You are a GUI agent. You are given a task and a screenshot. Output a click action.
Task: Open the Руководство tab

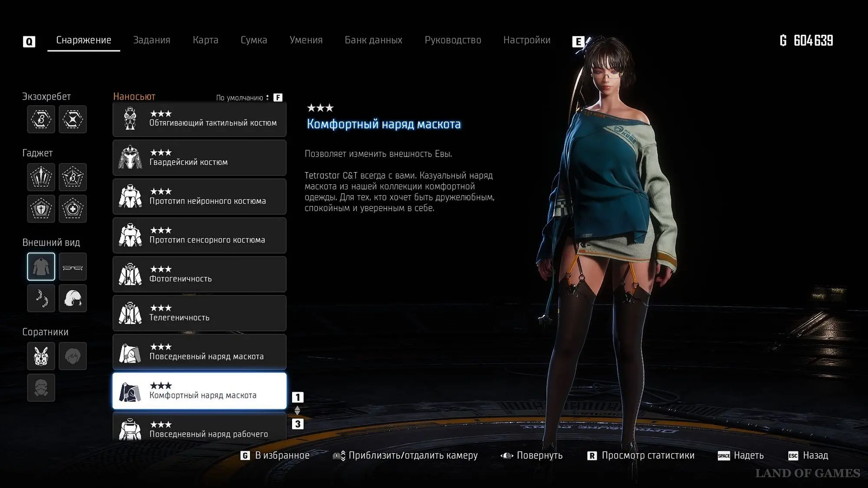point(453,40)
